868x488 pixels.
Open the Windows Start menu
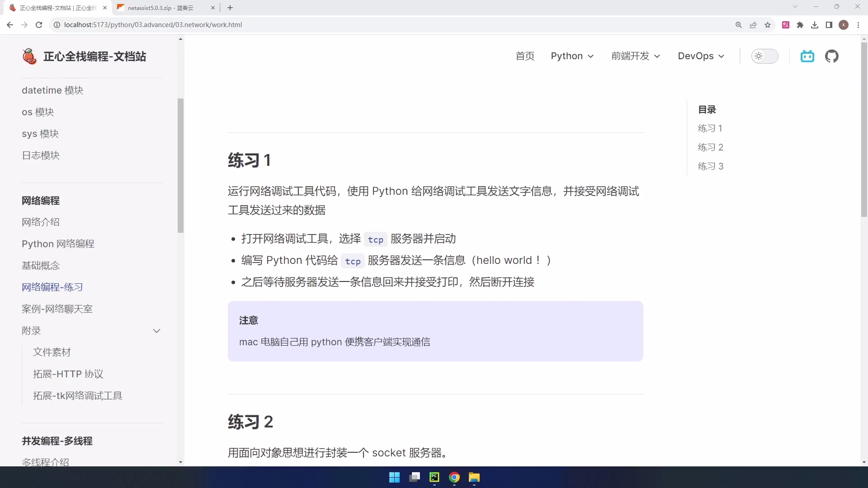coord(394,477)
